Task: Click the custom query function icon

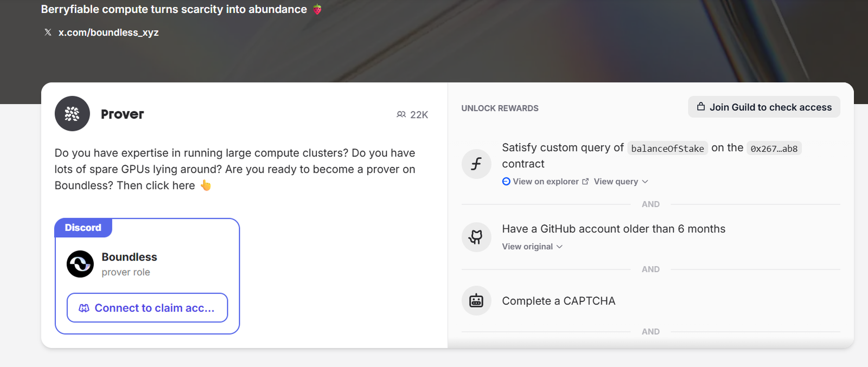Action: click(x=476, y=163)
